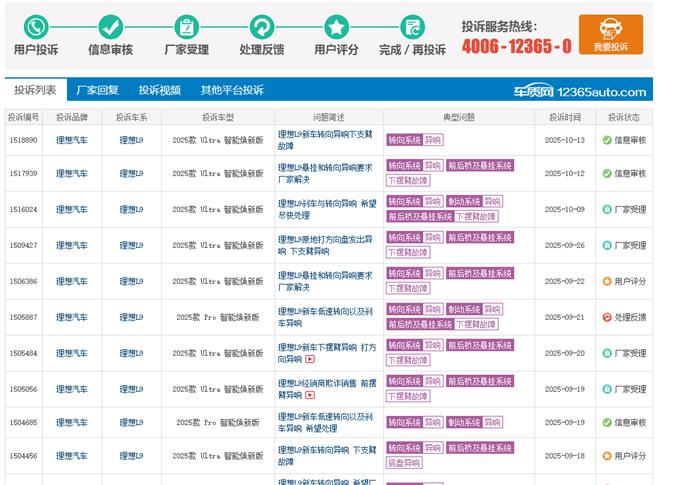Screen dimensions: 700x485
Task: Click 用户评分 status in row 1506386
Action: pos(630,281)
